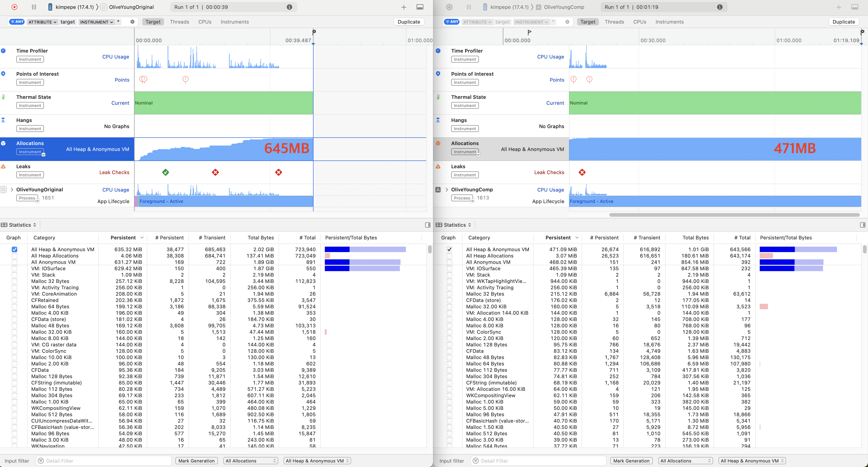Click the Detail Filter input field, left window
Image resolution: width=868 pixels, height=467 pixels.
[104, 461]
